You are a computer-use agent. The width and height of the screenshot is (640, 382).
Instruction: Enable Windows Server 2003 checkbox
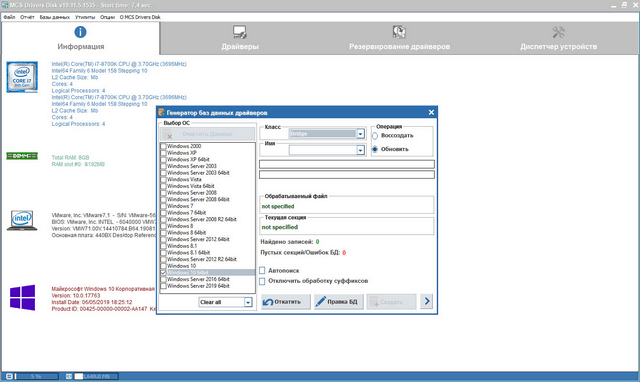pos(163,166)
